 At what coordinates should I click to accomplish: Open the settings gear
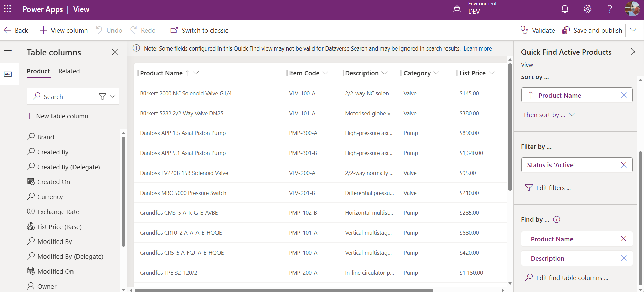[588, 9]
